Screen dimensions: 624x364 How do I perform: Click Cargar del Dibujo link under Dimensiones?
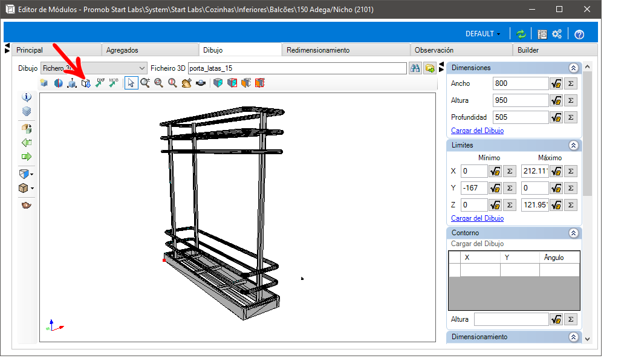[x=477, y=131]
